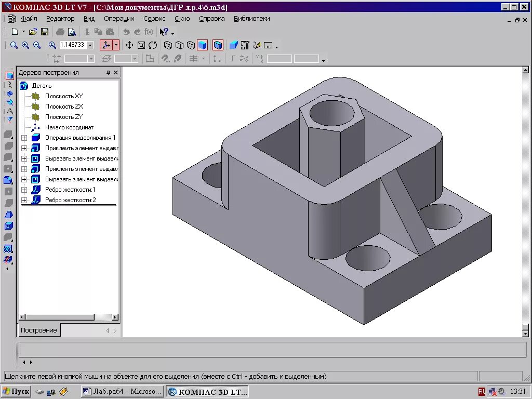Click the zoom out magnifier icon
Screen dimensions: 532x399
(x=37, y=45)
